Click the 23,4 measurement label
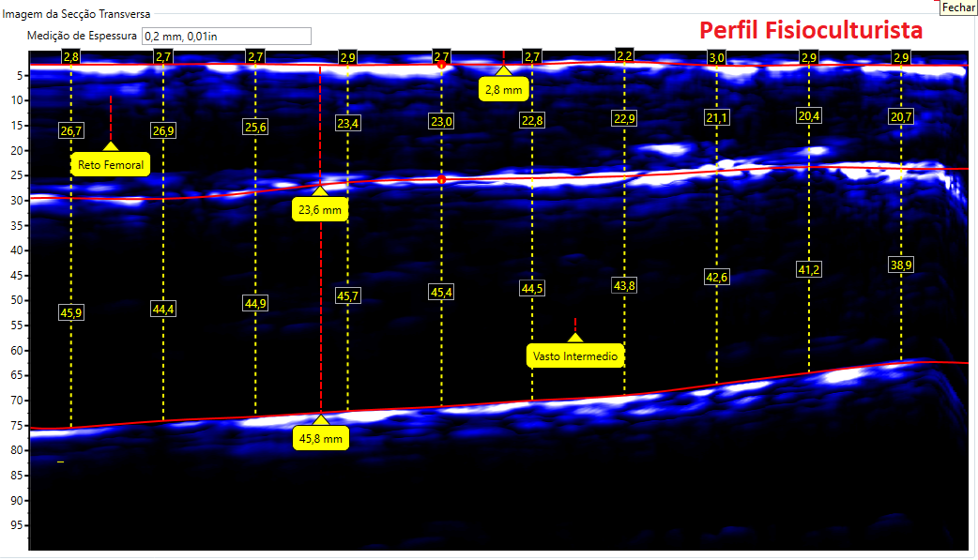Image resolution: width=978 pixels, height=560 pixels. click(x=347, y=123)
